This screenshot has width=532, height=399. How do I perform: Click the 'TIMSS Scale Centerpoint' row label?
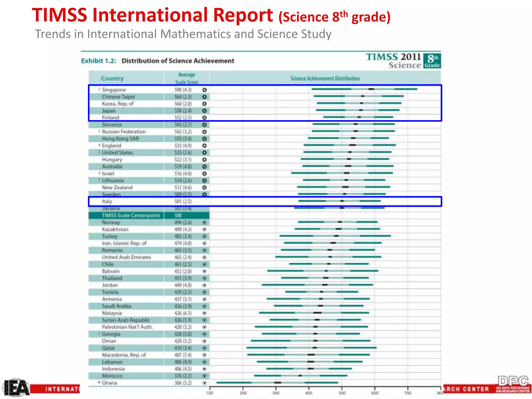[x=131, y=215]
